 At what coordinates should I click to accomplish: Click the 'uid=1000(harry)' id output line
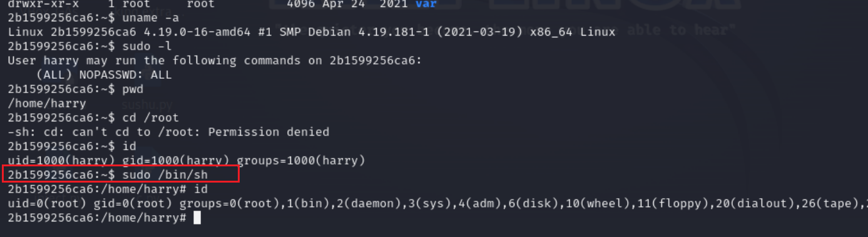click(x=186, y=161)
